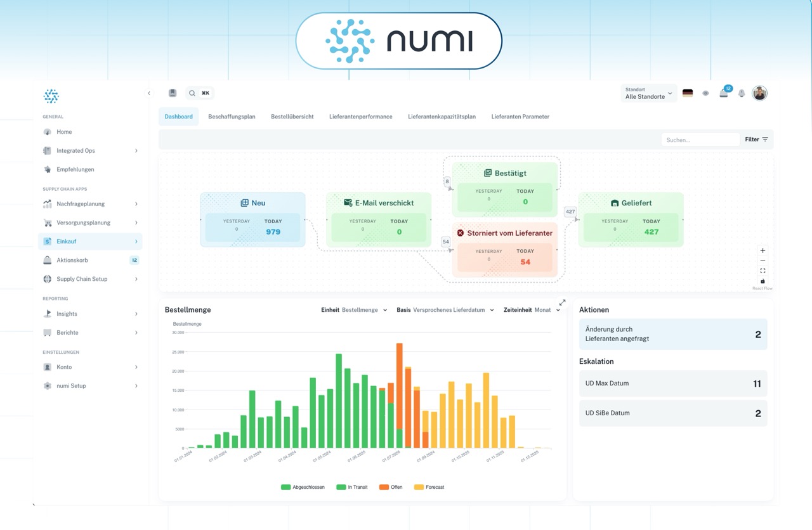Expand numi Setup submenu chevron
Viewport: 812px width, 530px height.
pyautogui.click(x=136, y=385)
